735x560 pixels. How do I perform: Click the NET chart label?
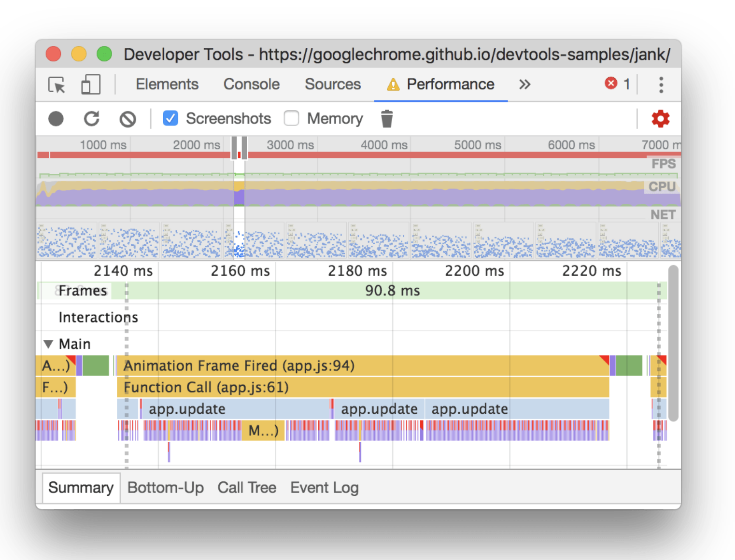click(663, 215)
